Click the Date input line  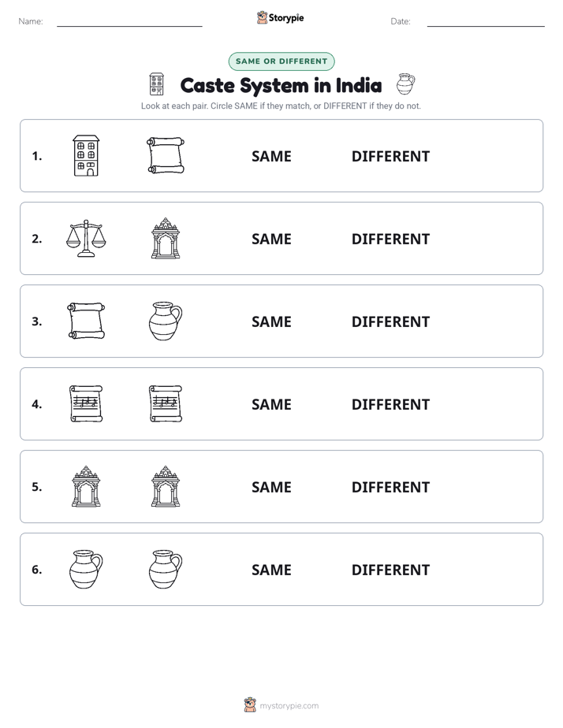tap(486, 22)
